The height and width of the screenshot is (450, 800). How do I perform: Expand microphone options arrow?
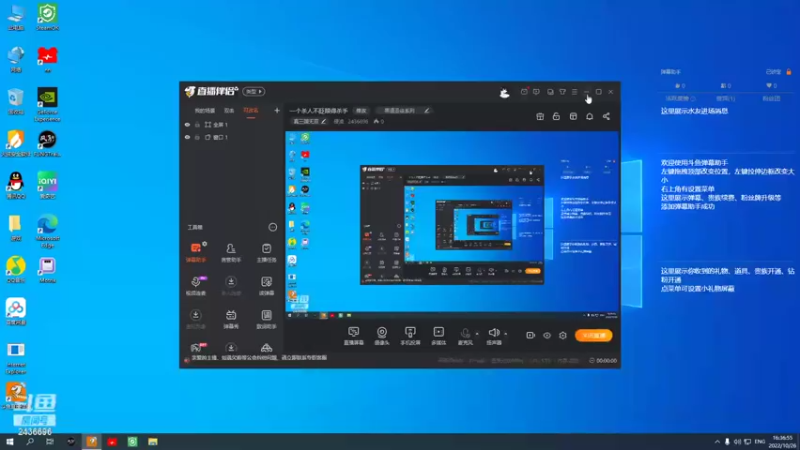click(x=477, y=334)
